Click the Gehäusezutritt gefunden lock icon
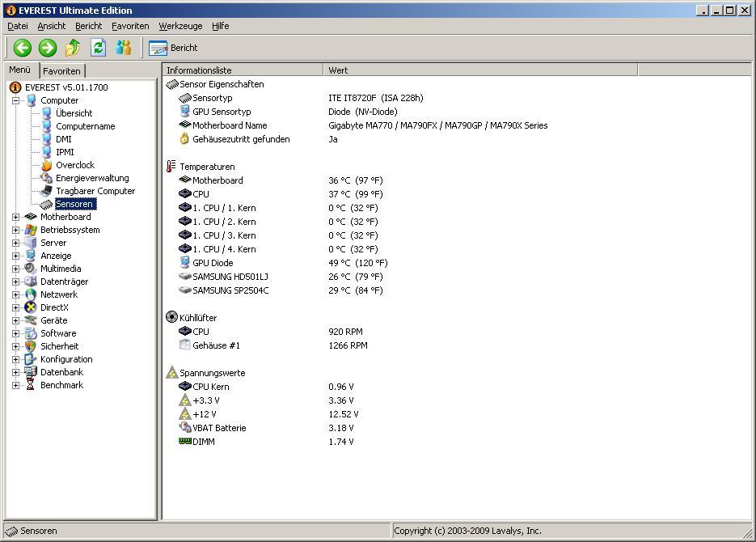The image size is (756, 542). [184, 139]
